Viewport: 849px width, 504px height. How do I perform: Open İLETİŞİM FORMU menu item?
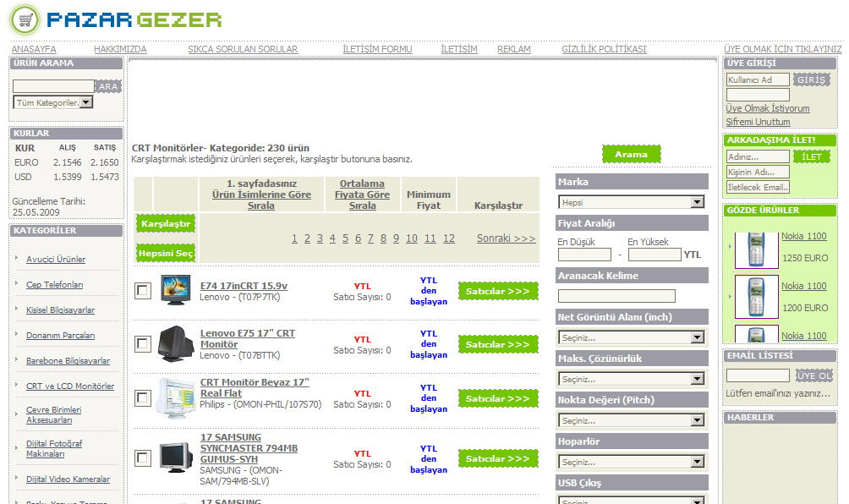pyautogui.click(x=377, y=49)
